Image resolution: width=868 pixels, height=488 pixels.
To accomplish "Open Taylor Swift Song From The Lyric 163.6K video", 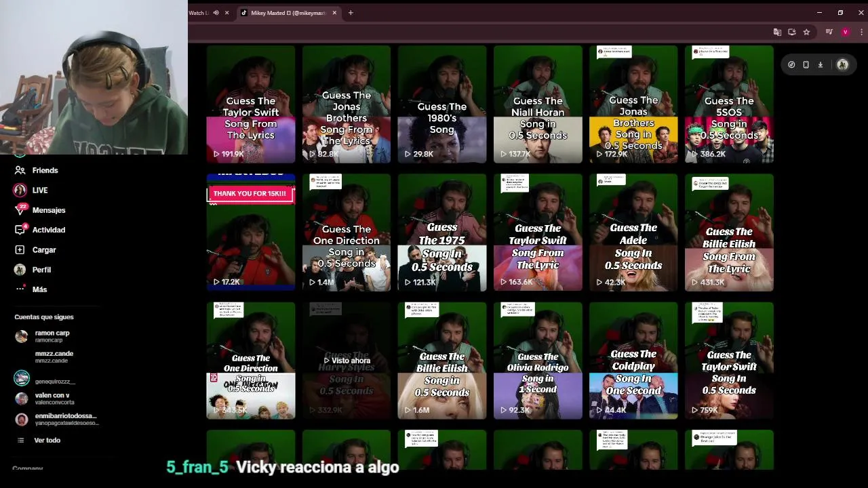I will coord(538,232).
